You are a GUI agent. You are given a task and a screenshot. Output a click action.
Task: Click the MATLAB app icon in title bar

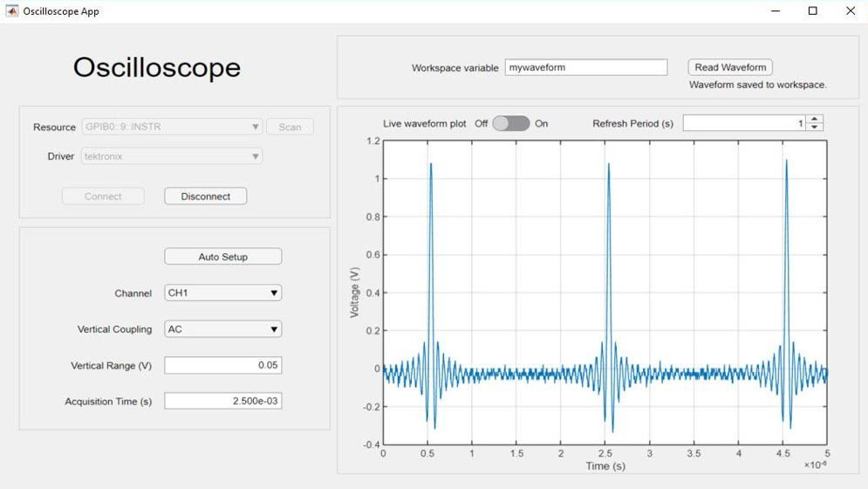click(x=12, y=11)
